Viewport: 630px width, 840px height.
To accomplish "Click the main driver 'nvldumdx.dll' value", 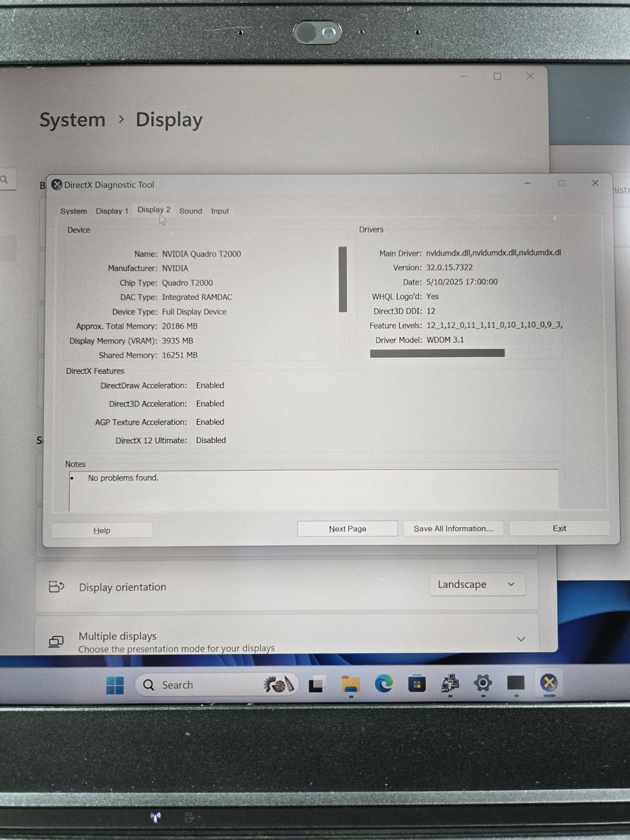I will click(493, 253).
